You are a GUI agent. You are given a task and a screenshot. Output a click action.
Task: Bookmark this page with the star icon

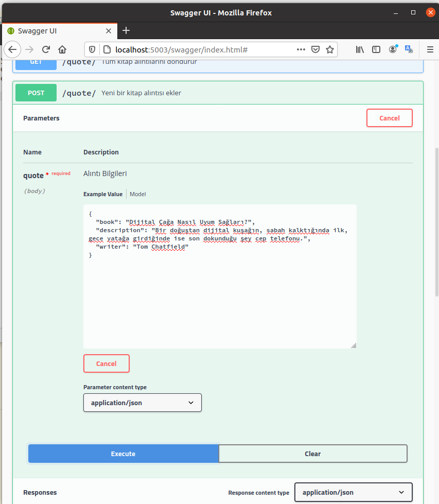330,49
